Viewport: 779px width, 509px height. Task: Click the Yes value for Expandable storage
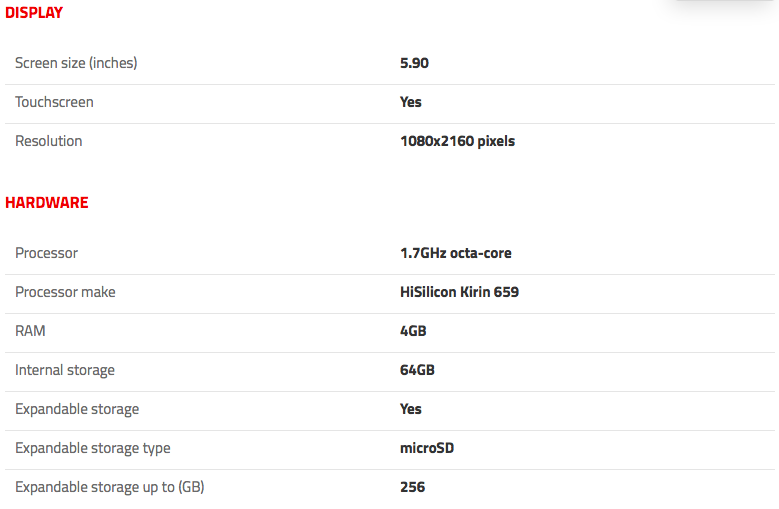click(411, 409)
